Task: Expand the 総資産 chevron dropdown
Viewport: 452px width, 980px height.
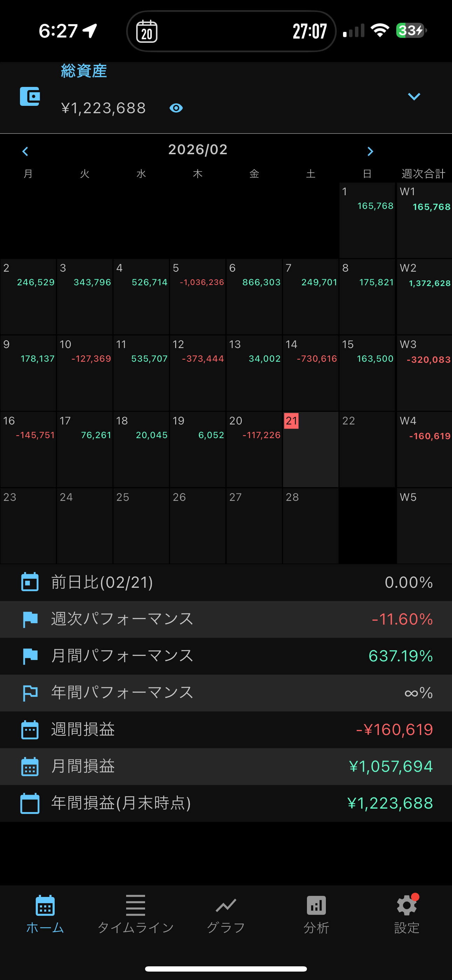Action: 414,97
